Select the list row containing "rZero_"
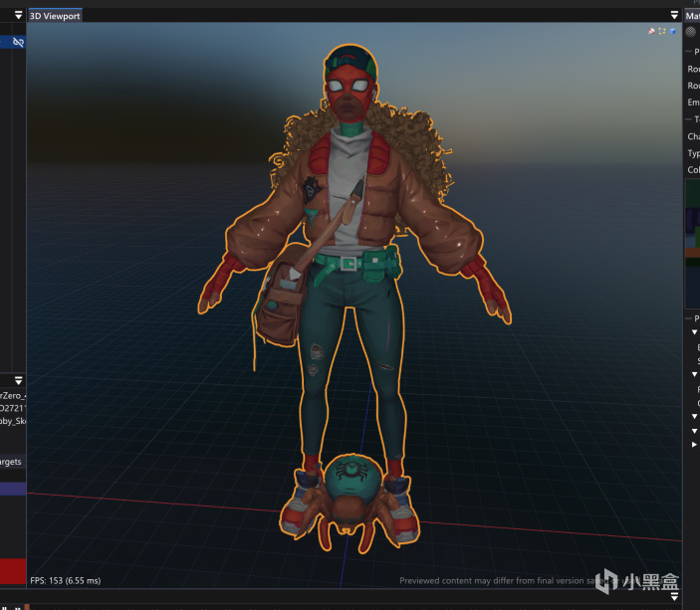Viewport: 700px width, 610px height. [x=13, y=395]
